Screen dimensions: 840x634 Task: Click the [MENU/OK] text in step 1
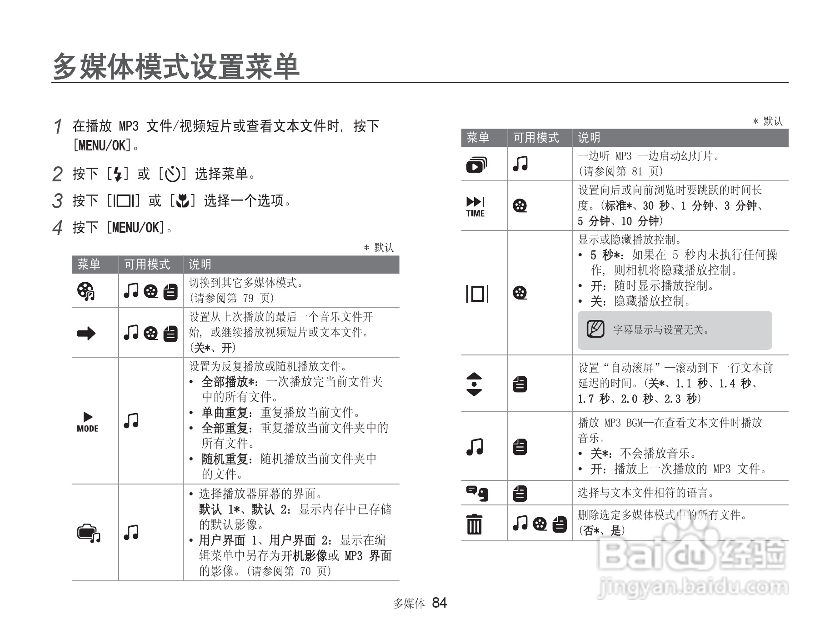[x=102, y=145]
